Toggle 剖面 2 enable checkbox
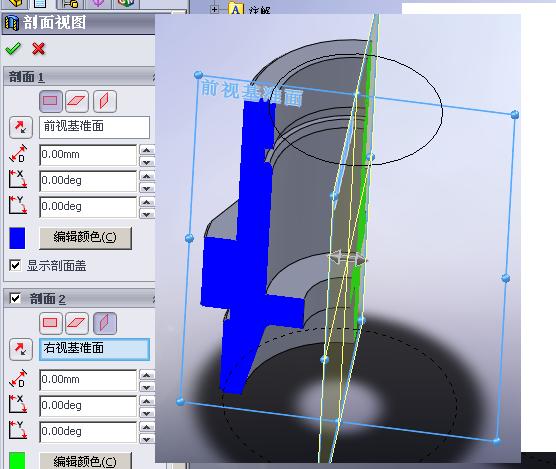The image size is (556, 469). pyautogui.click(x=15, y=298)
